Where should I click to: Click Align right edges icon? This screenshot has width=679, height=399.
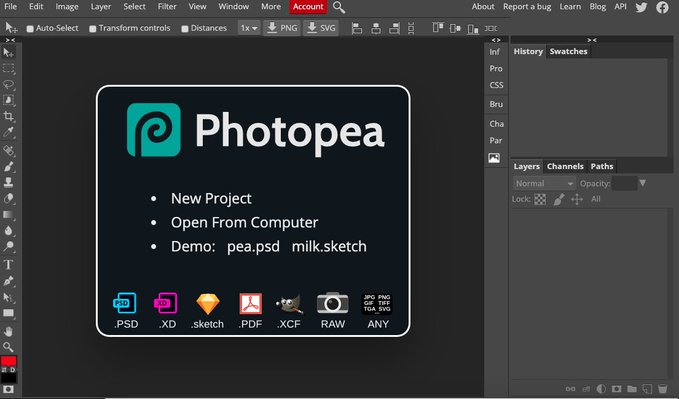[394, 29]
